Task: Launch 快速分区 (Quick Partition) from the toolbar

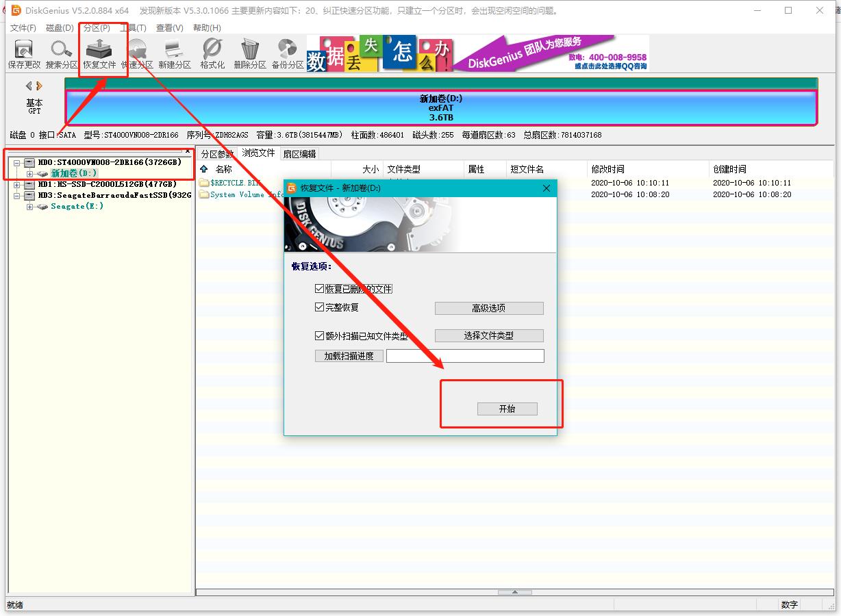Action: tap(137, 53)
